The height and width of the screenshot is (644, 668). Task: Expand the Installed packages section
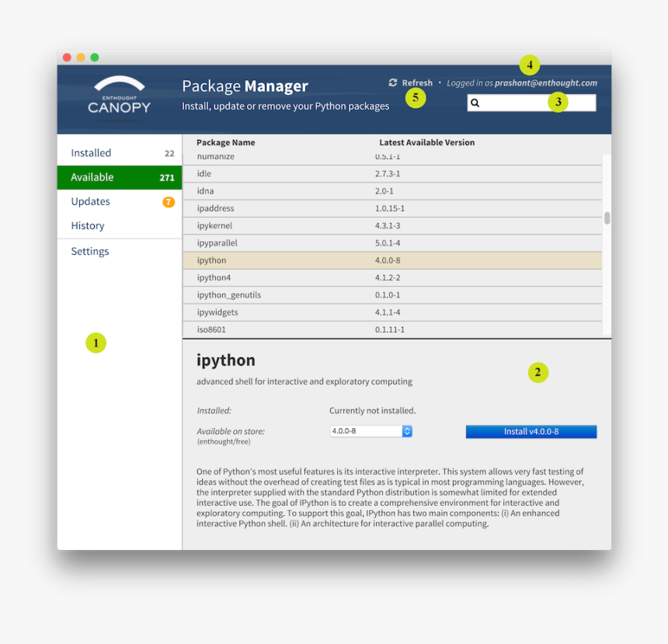89,152
